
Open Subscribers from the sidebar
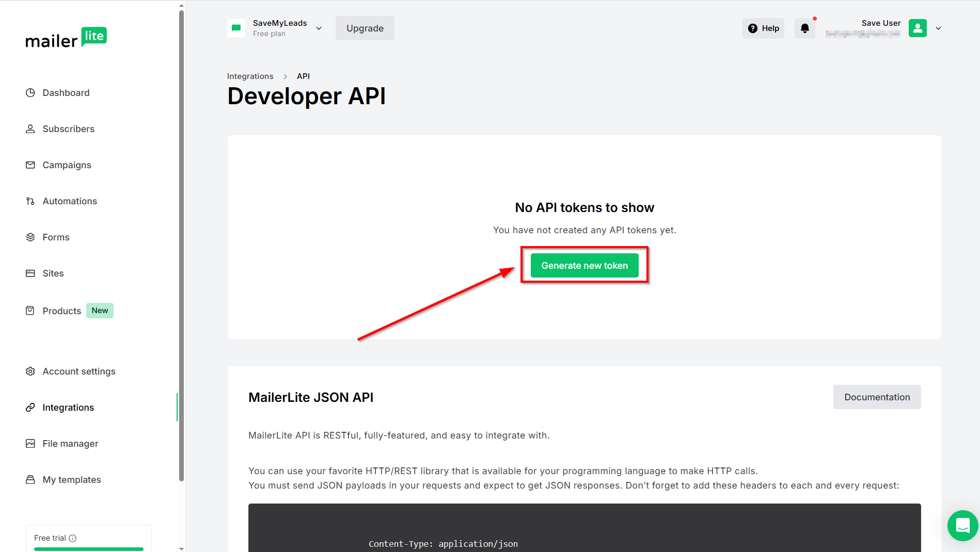point(68,129)
